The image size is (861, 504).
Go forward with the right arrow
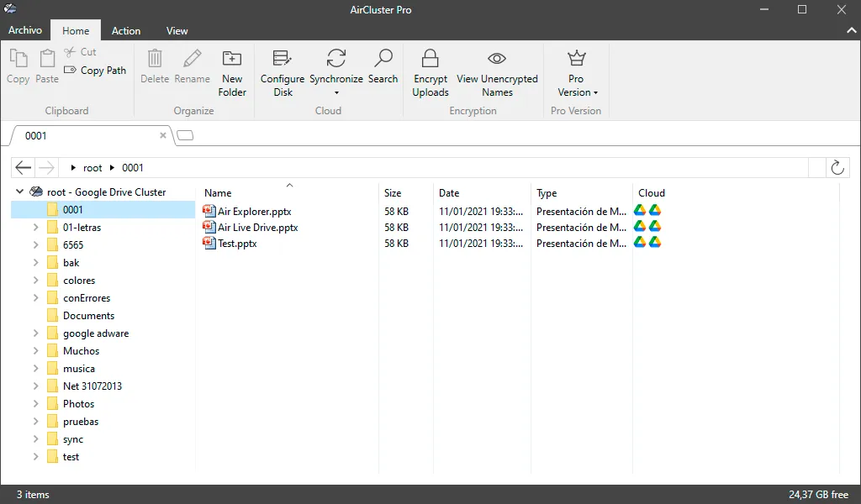47,167
